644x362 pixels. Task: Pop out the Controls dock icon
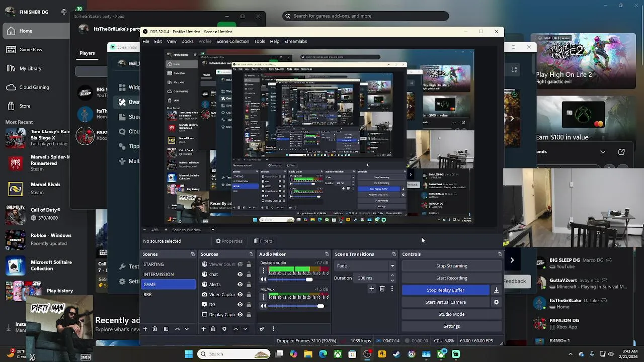click(x=500, y=254)
